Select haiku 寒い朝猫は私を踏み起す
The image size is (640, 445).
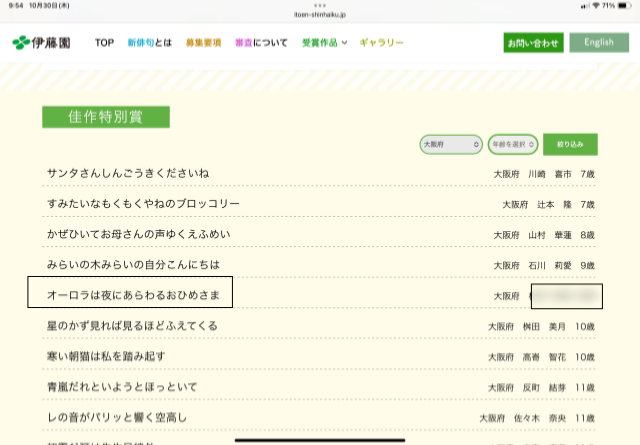pyautogui.click(x=106, y=356)
